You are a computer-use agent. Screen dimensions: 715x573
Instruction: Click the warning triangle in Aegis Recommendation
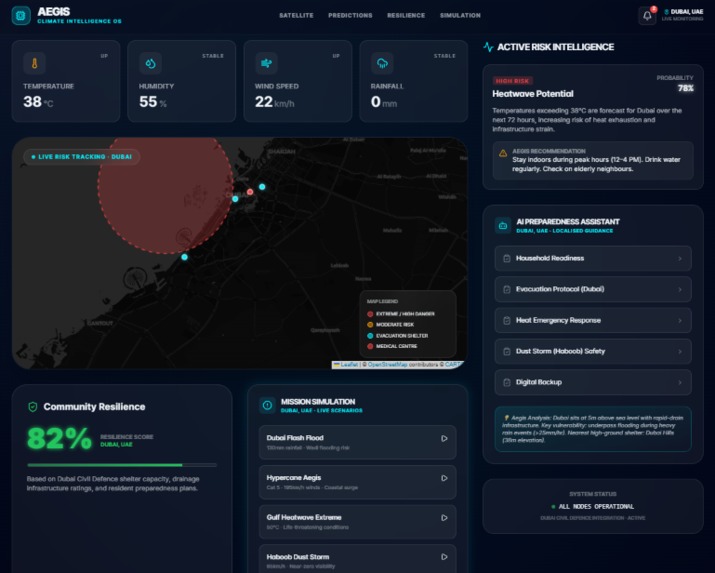503,153
